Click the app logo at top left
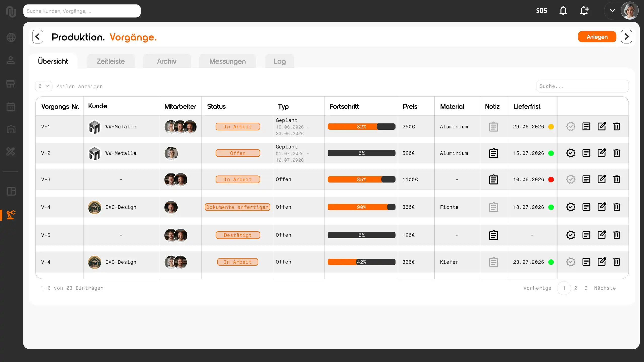Screen dimensions: 644x362 tap(11, 12)
